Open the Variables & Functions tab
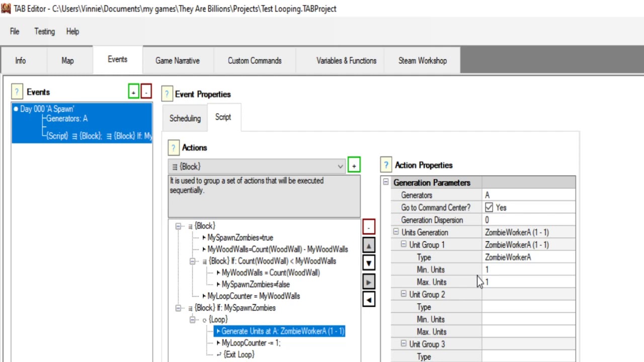Viewport: 644px width, 362px height. click(346, 60)
